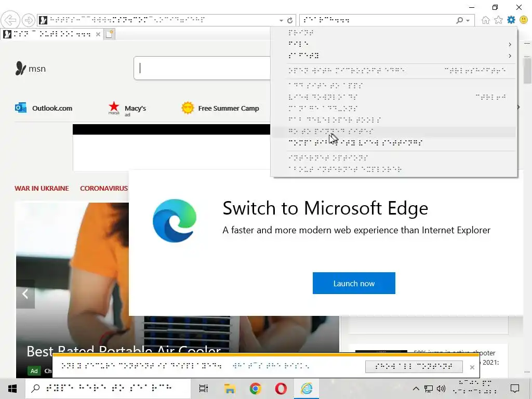Launch Opera from the taskbar
Viewport: 532px width, 399px height.
281,389
